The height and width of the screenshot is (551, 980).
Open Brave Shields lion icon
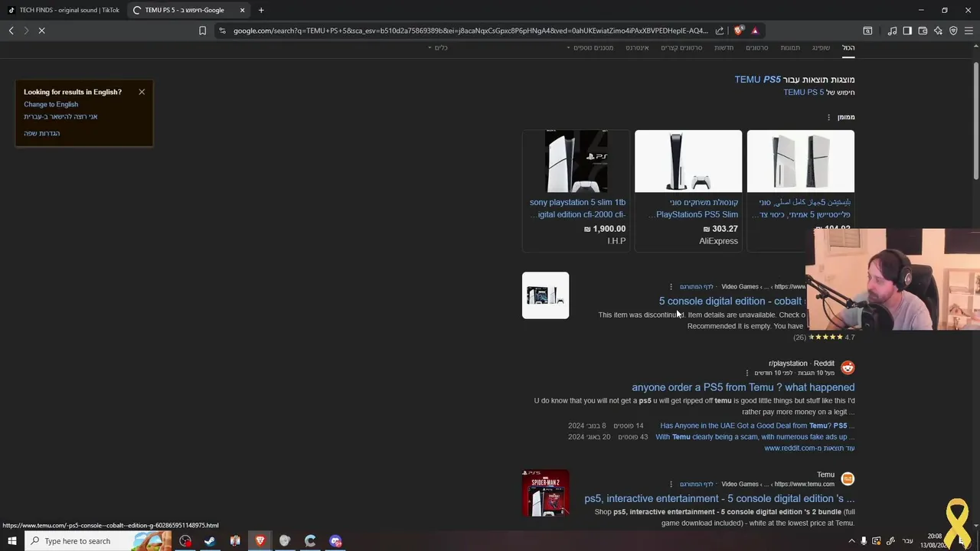pos(738,31)
